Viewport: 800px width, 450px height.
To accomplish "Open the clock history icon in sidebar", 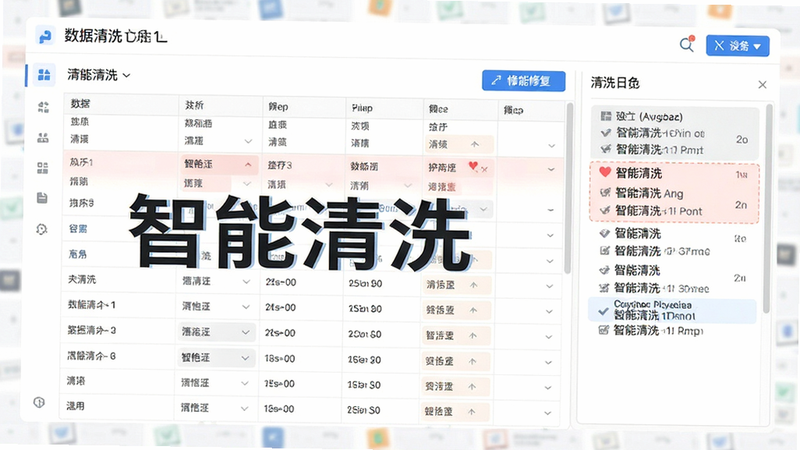I will [x=42, y=229].
